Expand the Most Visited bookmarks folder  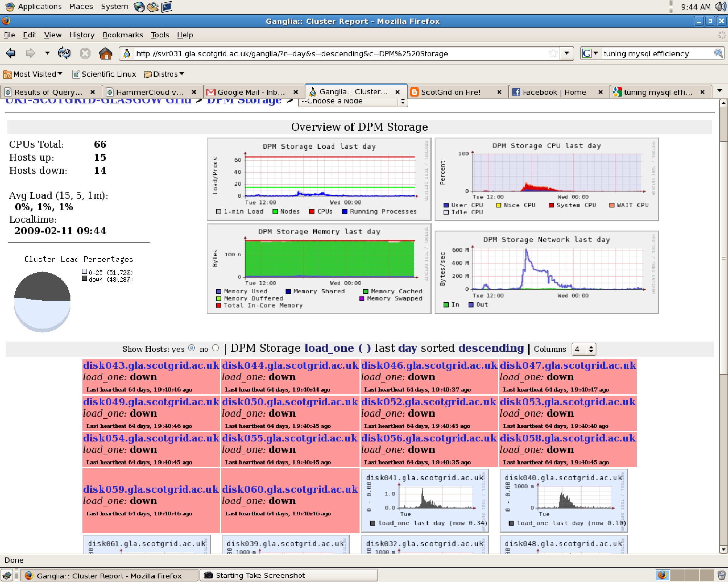coord(33,74)
